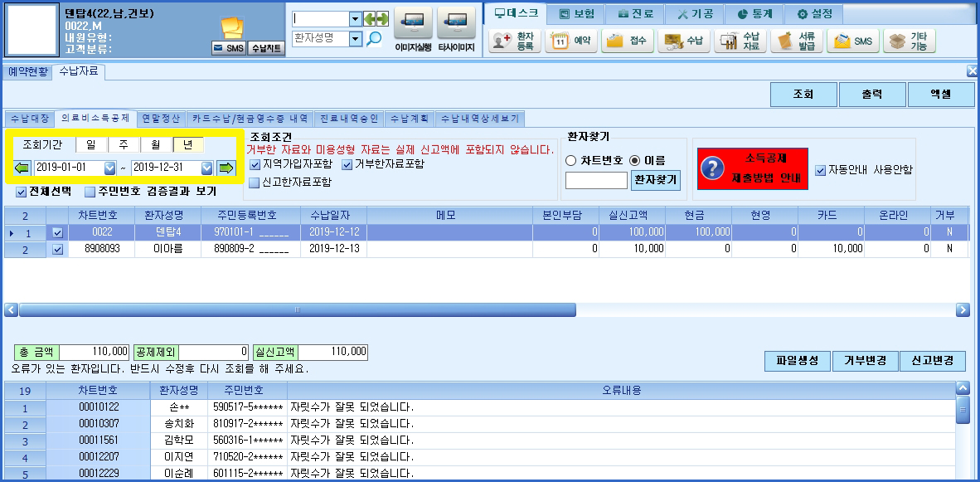The height and width of the screenshot is (482, 980).
Task: Switch to the 연말정산 tab
Action: 161,118
